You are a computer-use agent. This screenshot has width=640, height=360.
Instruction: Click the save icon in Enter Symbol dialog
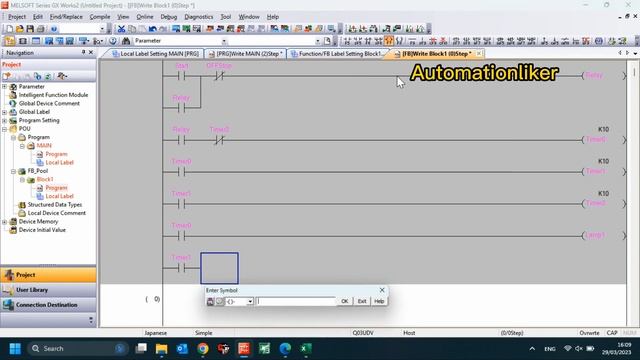[210, 301]
